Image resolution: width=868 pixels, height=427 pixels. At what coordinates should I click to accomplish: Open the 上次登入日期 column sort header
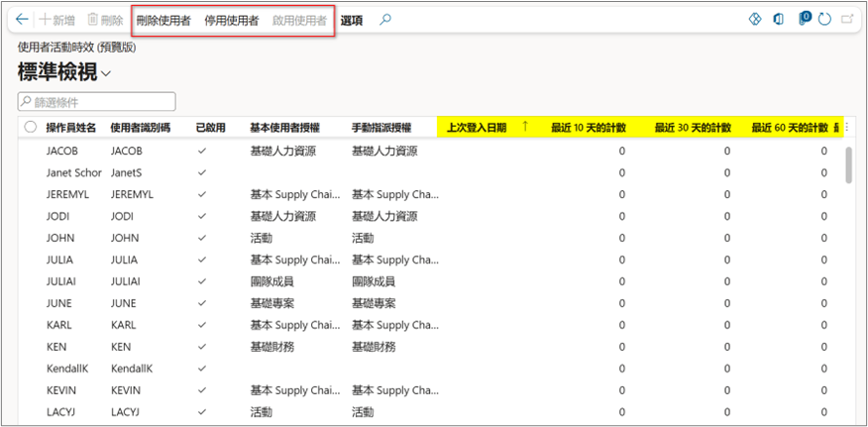(x=477, y=127)
